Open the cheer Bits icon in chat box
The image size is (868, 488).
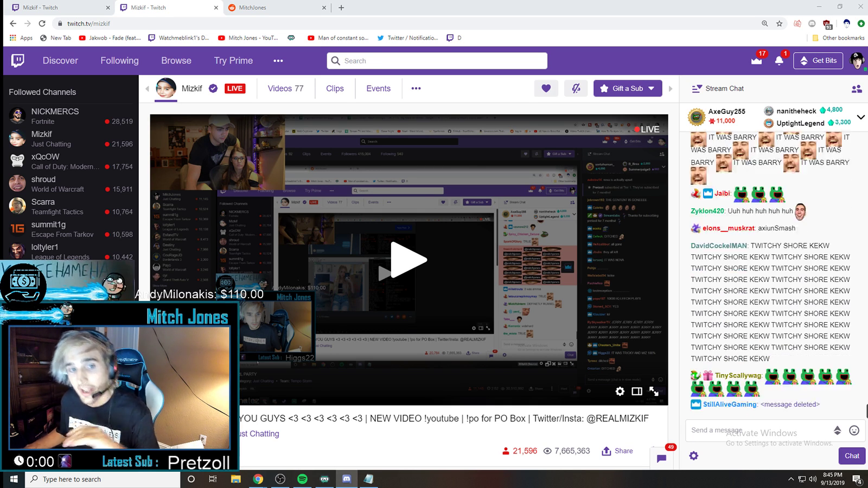[x=837, y=430]
